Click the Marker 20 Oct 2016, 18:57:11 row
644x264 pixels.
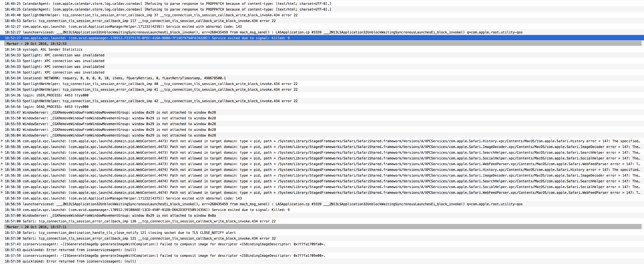(x=37, y=227)
